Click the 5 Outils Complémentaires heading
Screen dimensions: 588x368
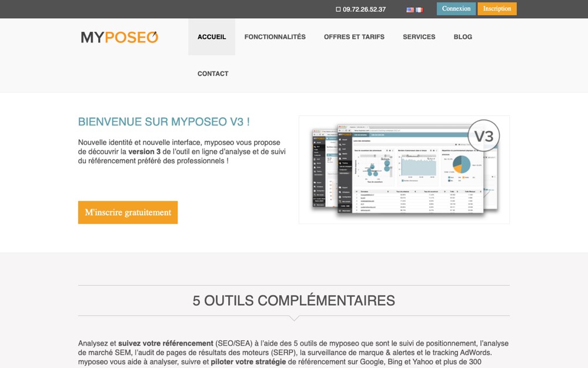[293, 300]
